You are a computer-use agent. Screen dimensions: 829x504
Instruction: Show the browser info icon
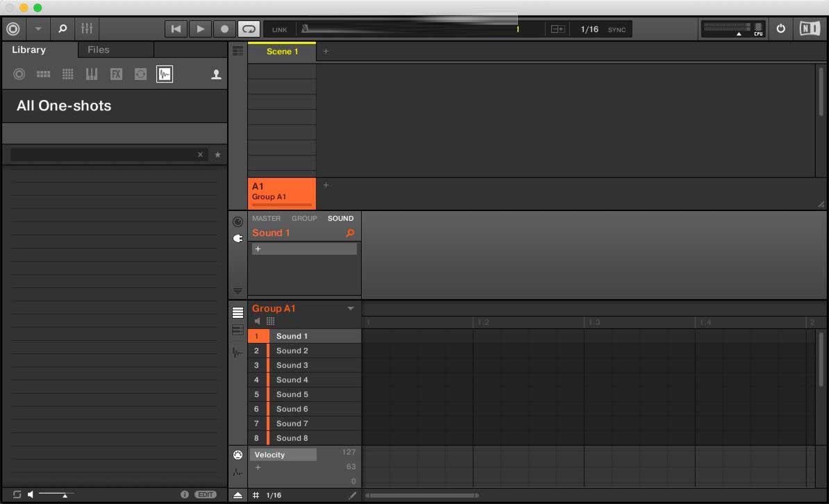[x=185, y=494]
